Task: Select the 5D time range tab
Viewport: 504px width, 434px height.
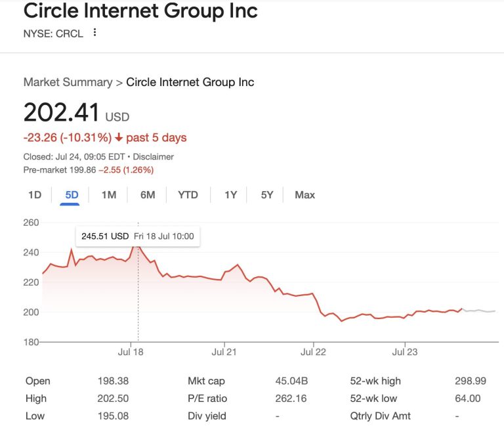Action: (72, 194)
